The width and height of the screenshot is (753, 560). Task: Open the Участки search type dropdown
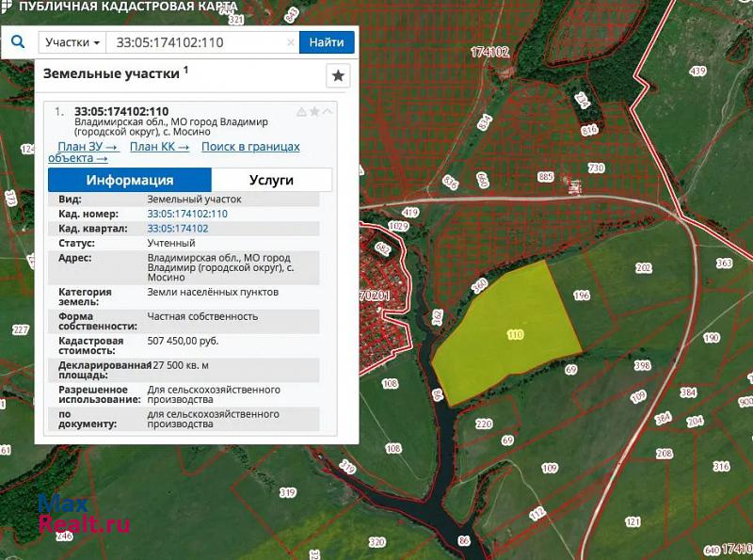click(72, 42)
